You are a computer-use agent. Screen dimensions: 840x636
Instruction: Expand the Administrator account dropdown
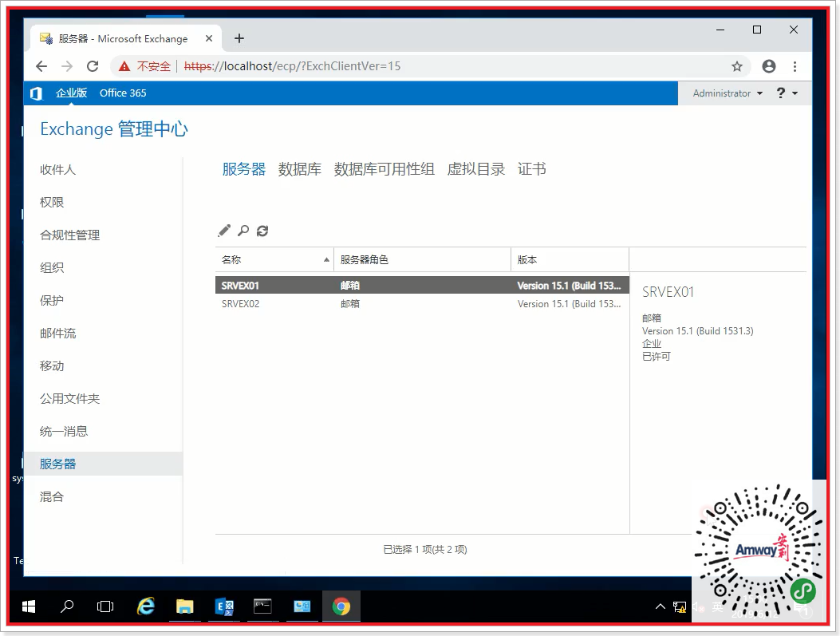coord(728,93)
